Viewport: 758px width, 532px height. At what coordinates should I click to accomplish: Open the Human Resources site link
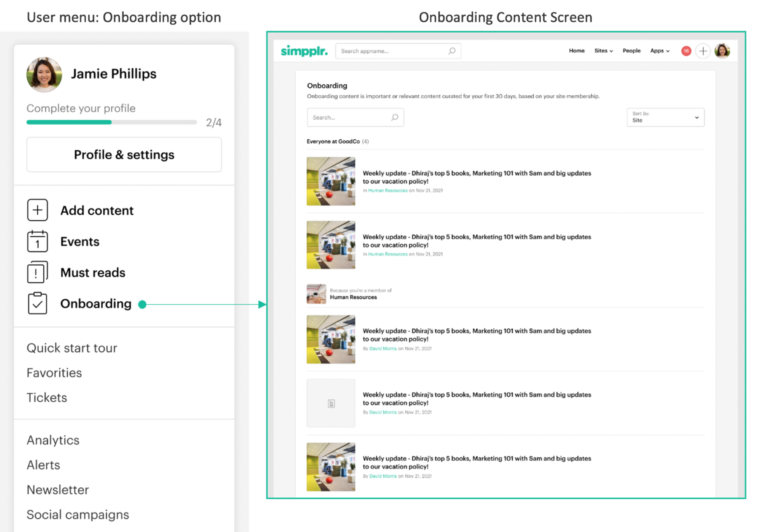coord(353,298)
